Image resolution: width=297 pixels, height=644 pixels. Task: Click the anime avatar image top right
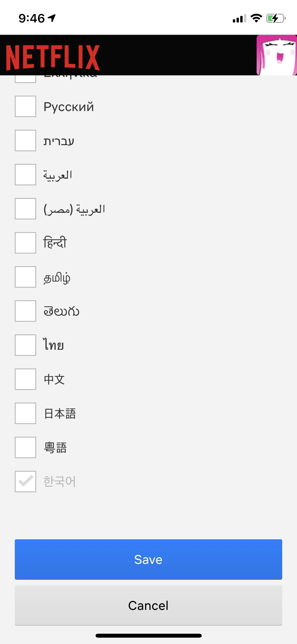point(276,56)
